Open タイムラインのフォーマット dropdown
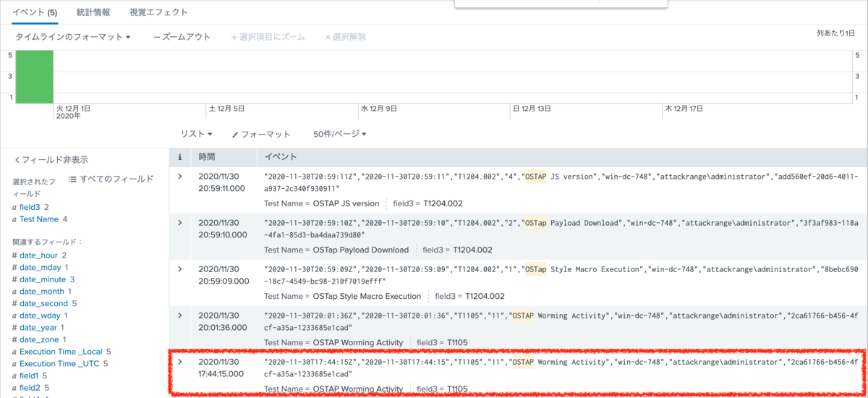This screenshot has height=398, width=868. point(73,37)
